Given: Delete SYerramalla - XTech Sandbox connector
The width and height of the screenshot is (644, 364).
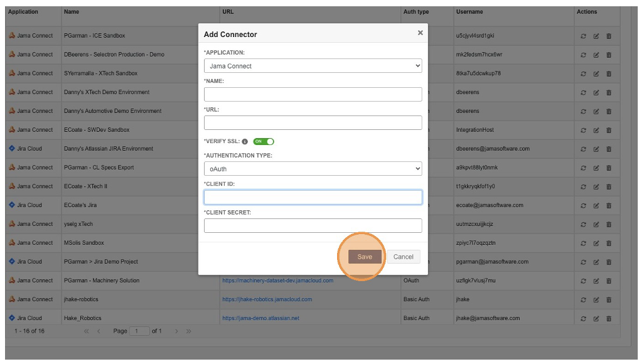Looking at the screenshot, I should tap(609, 74).
